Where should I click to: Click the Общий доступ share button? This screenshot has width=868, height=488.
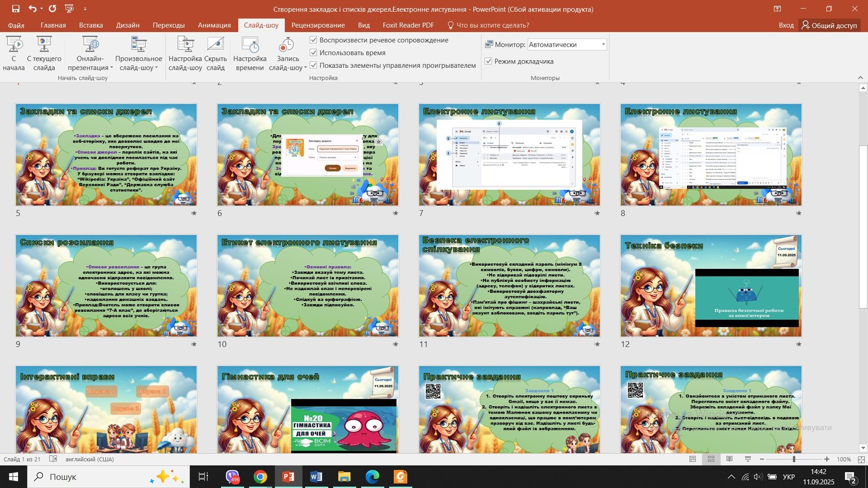[x=829, y=25]
